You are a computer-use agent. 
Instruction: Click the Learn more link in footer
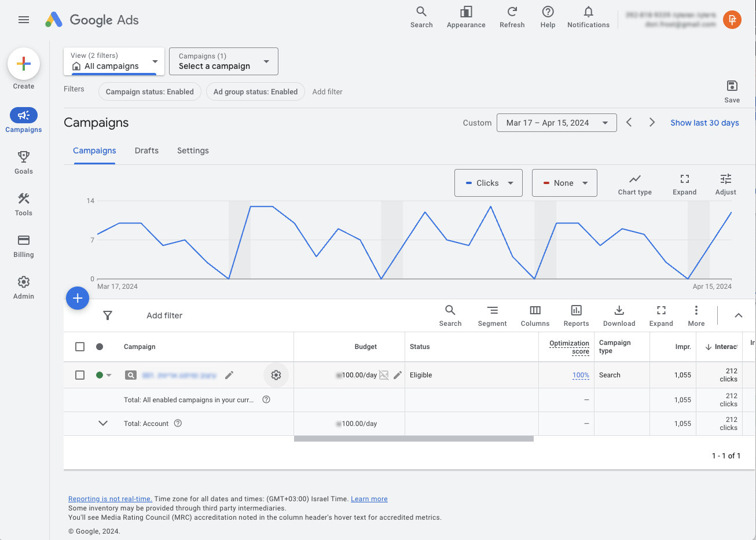click(369, 499)
